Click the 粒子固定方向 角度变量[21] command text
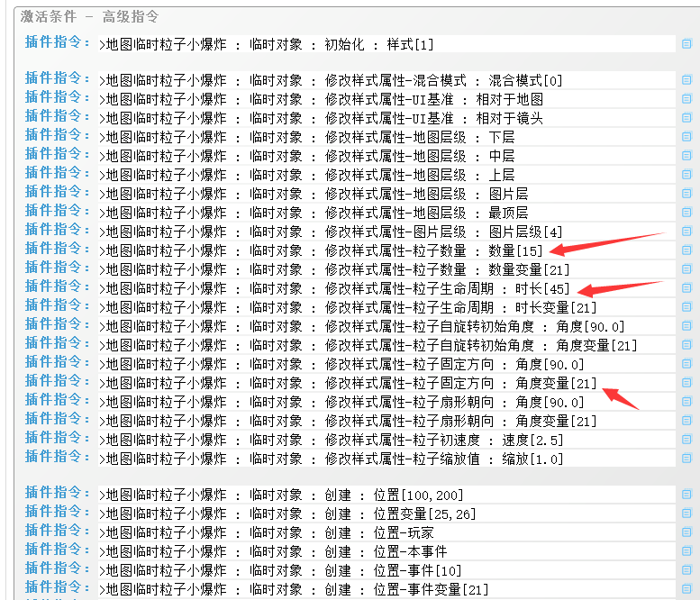The image size is (700, 600). (351, 383)
